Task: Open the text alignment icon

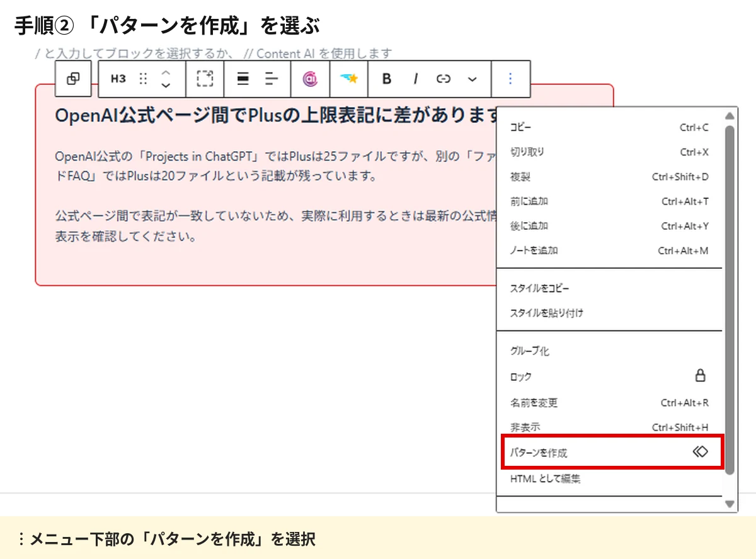Action: tap(272, 79)
